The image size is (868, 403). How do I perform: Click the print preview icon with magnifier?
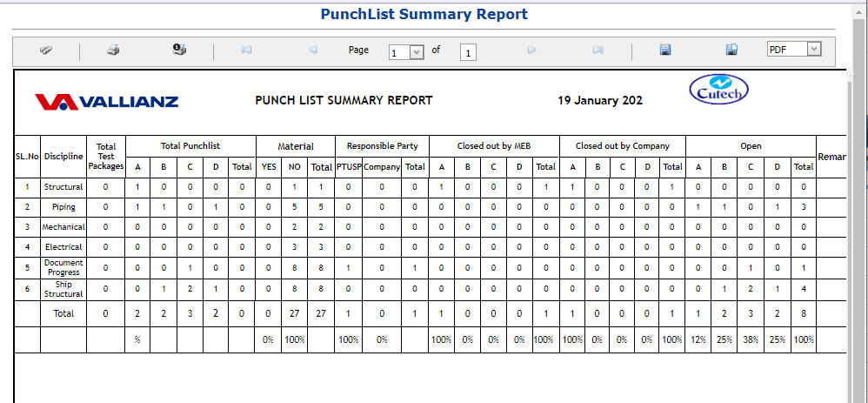pos(179,50)
